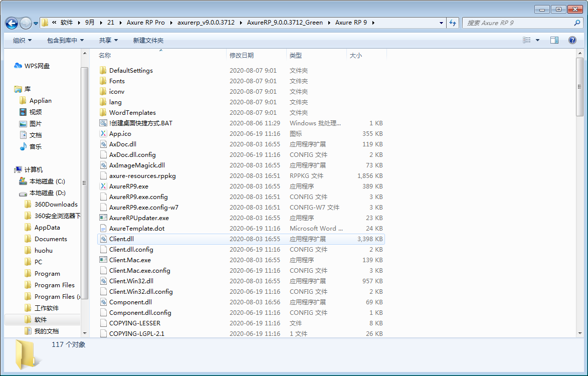Click the Forward navigation arrow button
588x376 pixels.
pos(26,23)
